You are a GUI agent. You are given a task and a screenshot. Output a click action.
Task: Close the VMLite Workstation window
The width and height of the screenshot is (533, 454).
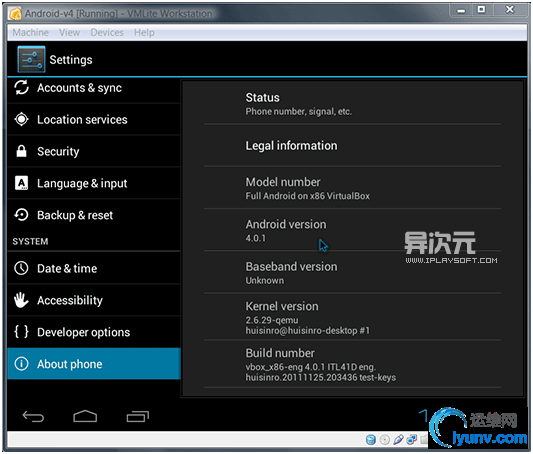pyautogui.click(x=510, y=10)
